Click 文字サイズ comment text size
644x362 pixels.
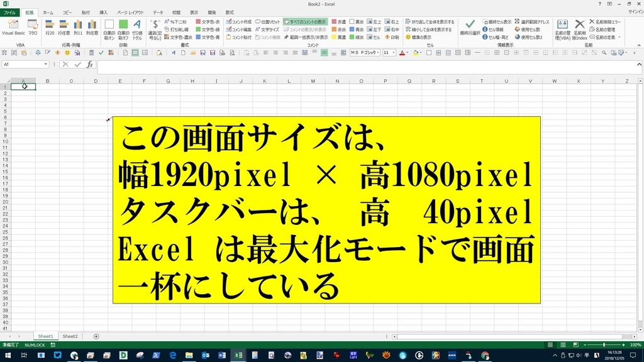267,30
